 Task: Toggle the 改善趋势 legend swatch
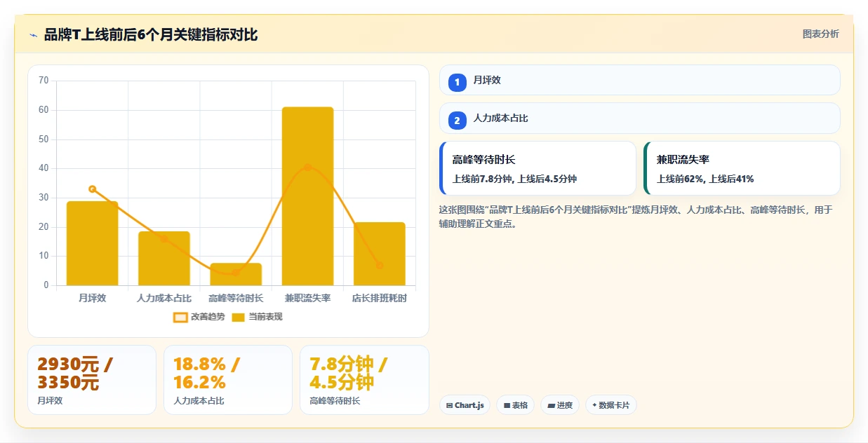tap(180, 317)
